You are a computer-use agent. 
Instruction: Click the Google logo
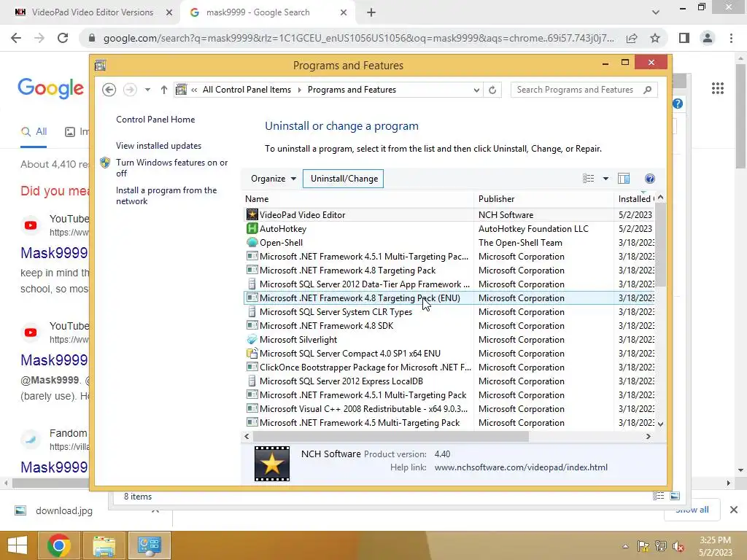[x=51, y=88]
